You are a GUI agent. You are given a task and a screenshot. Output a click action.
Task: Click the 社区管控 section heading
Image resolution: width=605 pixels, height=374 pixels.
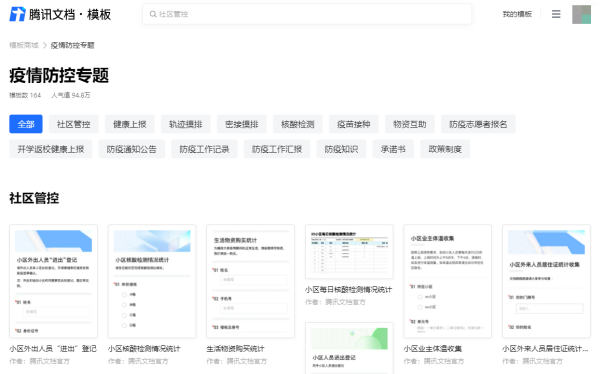[x=34, y=198]
